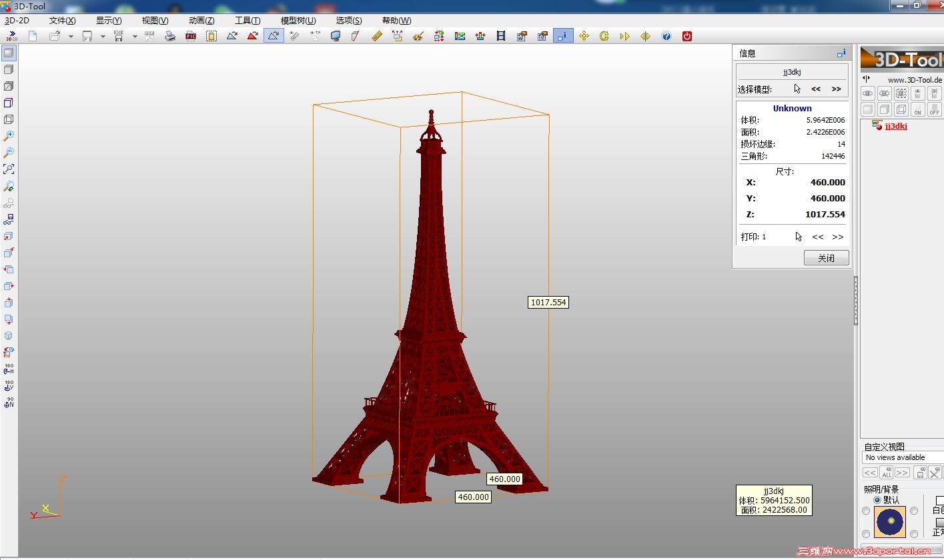Open the 帮助(W) menu
944x560 pixels.
pyautogui.click(x=396, y=21)
